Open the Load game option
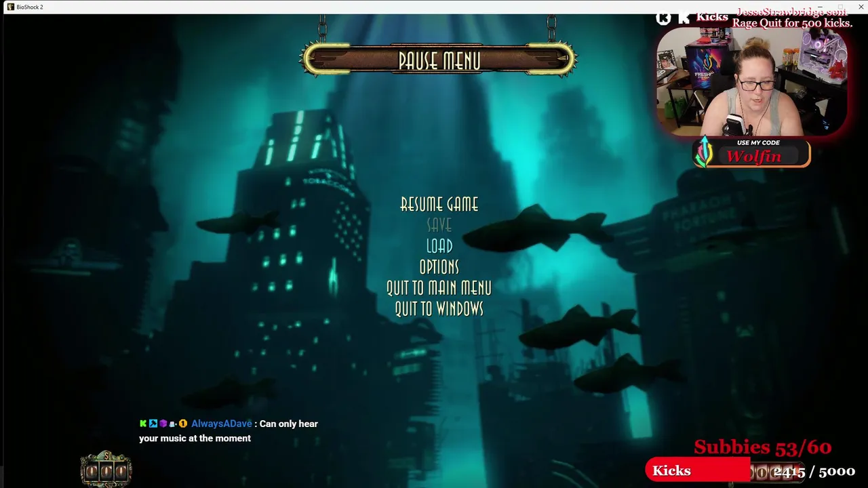868x488 pixels. click(x=439, y=246)
